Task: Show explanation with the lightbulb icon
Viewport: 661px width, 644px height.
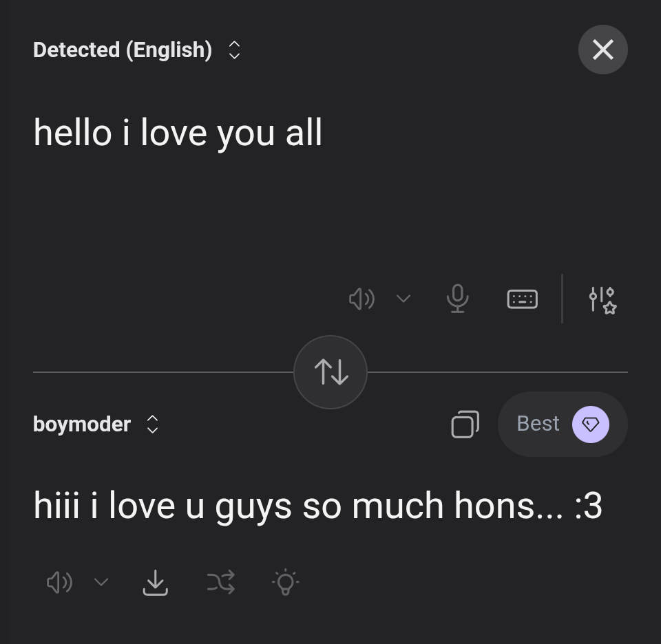Action: (285, 581)
